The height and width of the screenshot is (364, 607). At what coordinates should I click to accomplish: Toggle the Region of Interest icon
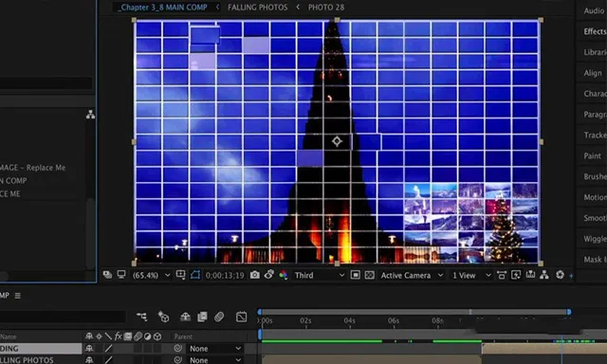point(356,275)
